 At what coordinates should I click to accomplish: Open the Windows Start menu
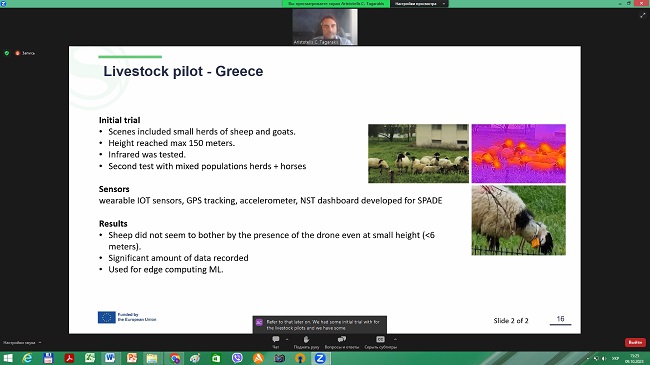7,358
